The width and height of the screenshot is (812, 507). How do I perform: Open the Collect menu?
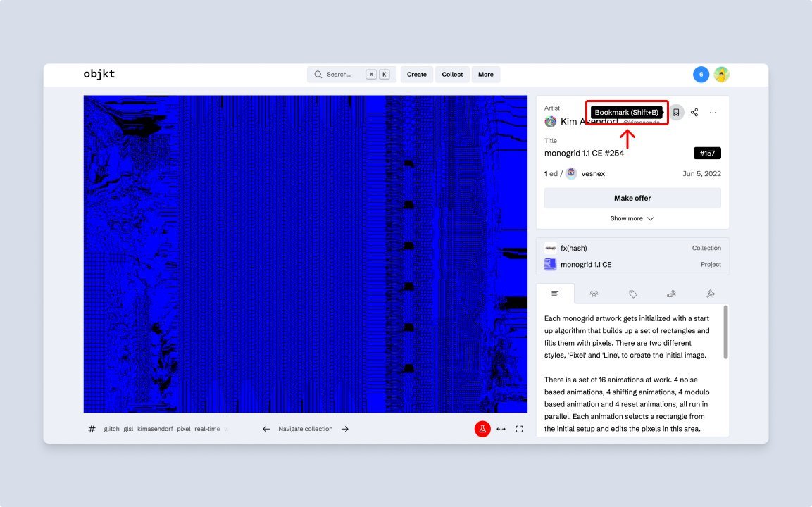(x=452, y=75)
